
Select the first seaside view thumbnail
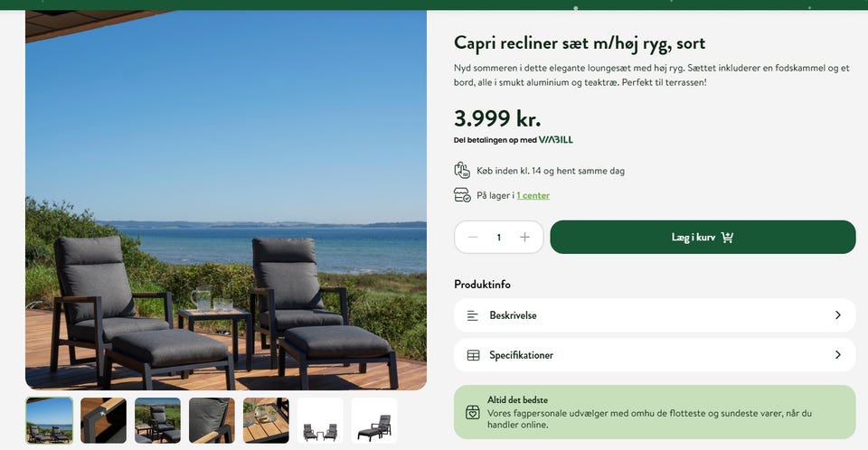(50, 420)
